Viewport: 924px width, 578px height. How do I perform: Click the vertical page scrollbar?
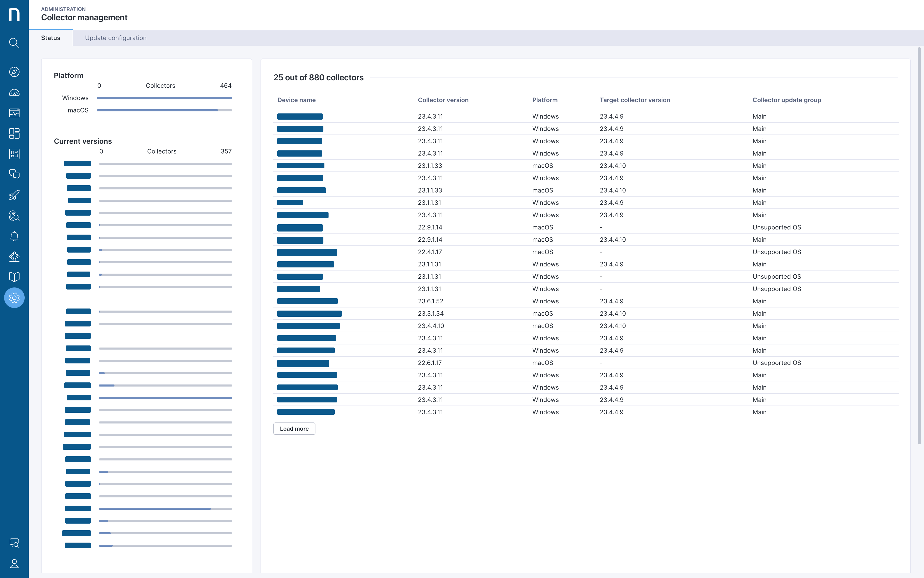[x=919, y=245]
